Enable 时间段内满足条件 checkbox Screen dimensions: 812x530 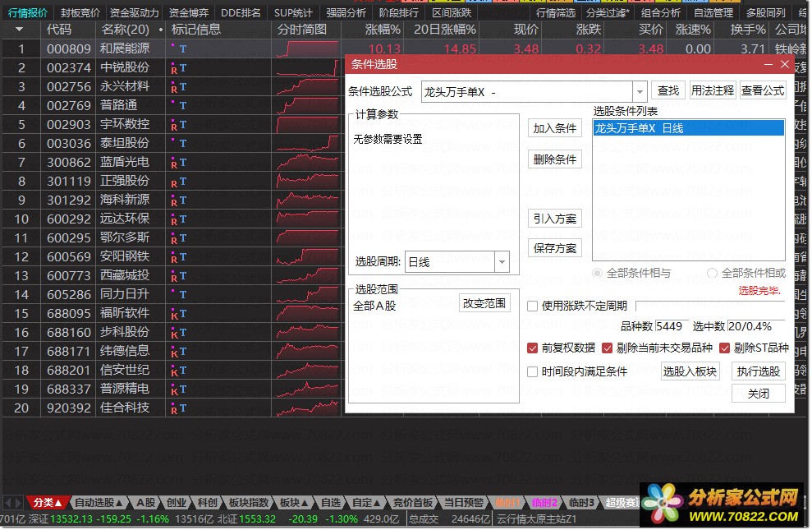tap(532, 372)
